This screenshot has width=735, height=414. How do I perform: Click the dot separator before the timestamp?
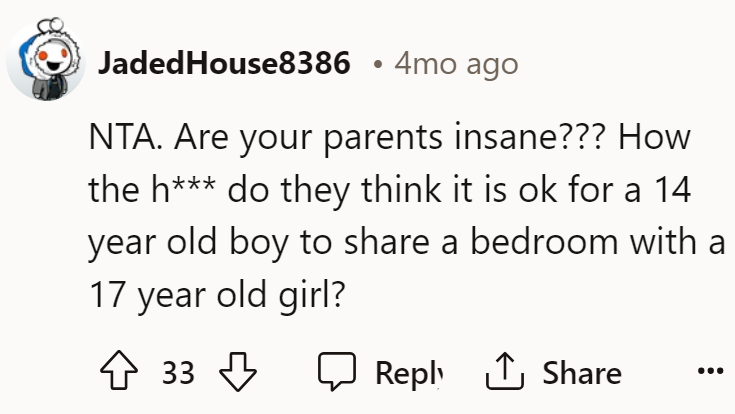coord(378,65)
